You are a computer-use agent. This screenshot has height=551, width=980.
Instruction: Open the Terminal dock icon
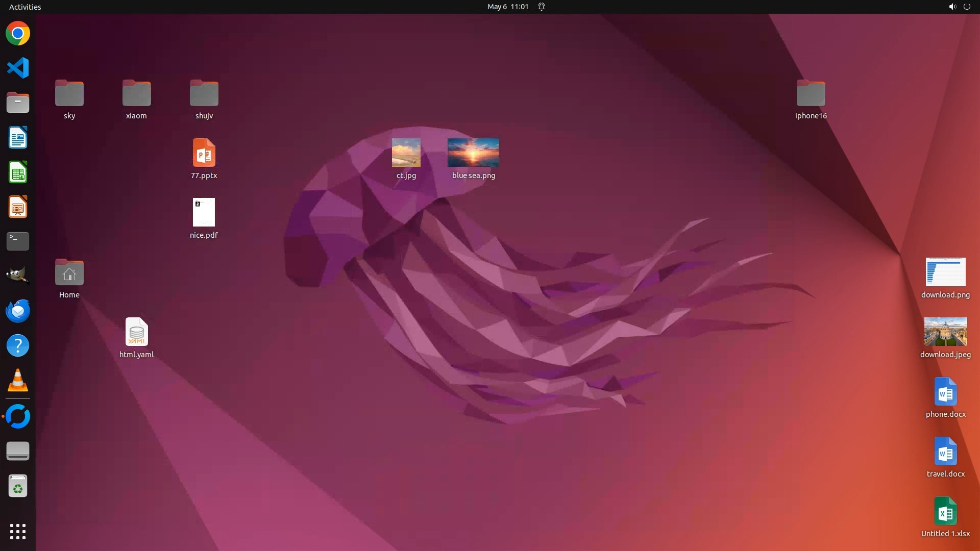point(18,241)
